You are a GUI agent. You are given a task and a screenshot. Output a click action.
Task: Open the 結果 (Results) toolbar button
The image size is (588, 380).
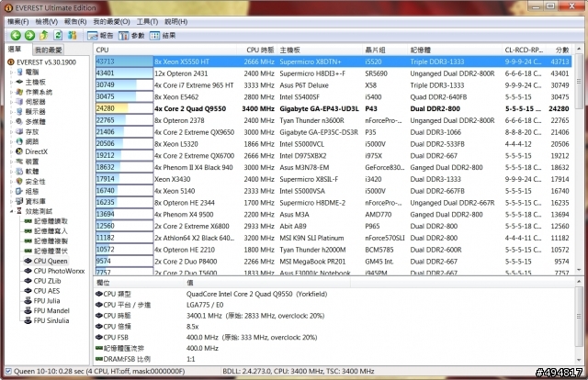[x=163, y=36]
